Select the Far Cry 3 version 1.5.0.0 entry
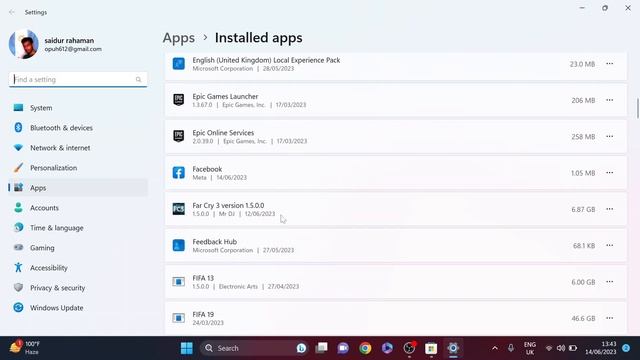 [x=396, y=209]
